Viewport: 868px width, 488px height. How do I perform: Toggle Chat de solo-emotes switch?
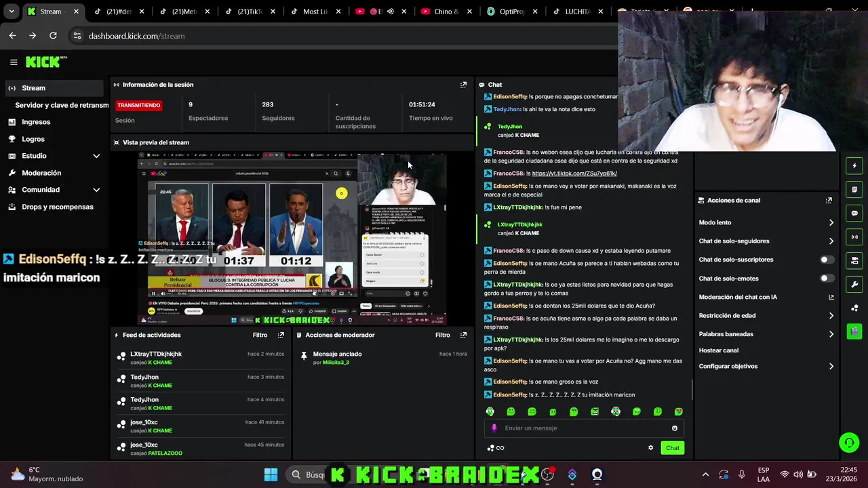[x=827, y=279]
